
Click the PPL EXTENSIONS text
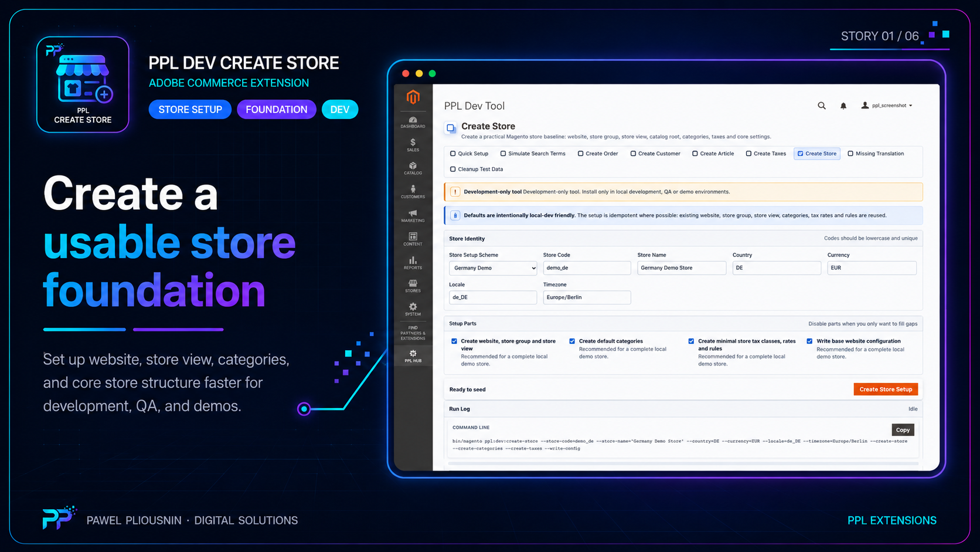[891, 520]
